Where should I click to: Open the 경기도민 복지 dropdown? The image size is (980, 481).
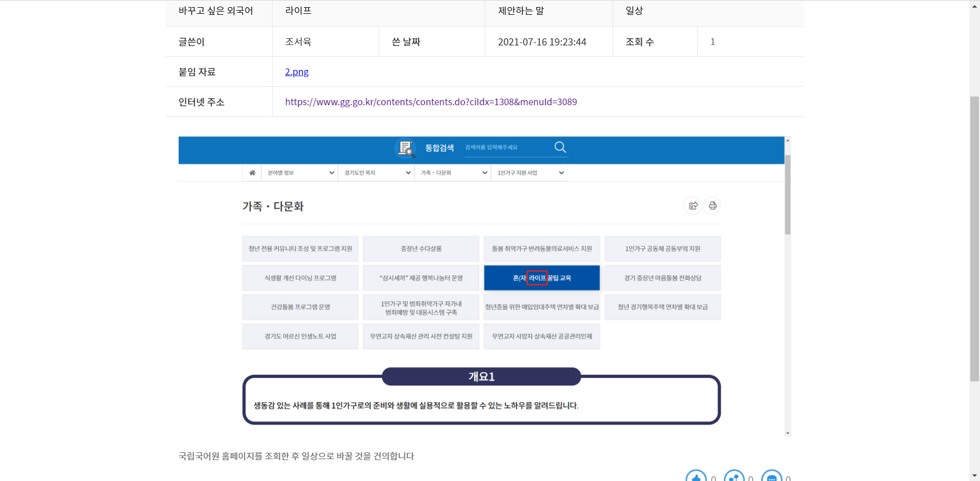pos(376,173)
